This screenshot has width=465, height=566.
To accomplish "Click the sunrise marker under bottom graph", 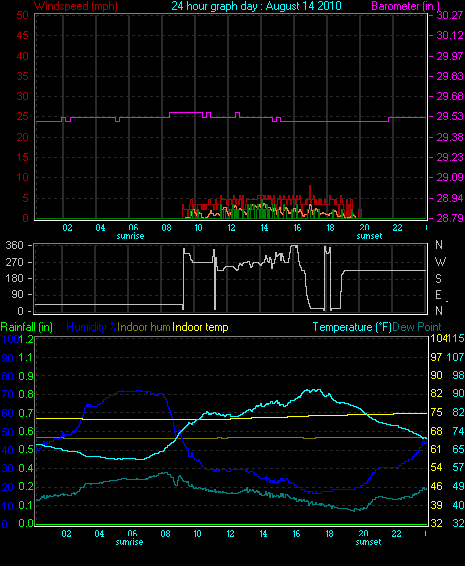I will (129, 542).
